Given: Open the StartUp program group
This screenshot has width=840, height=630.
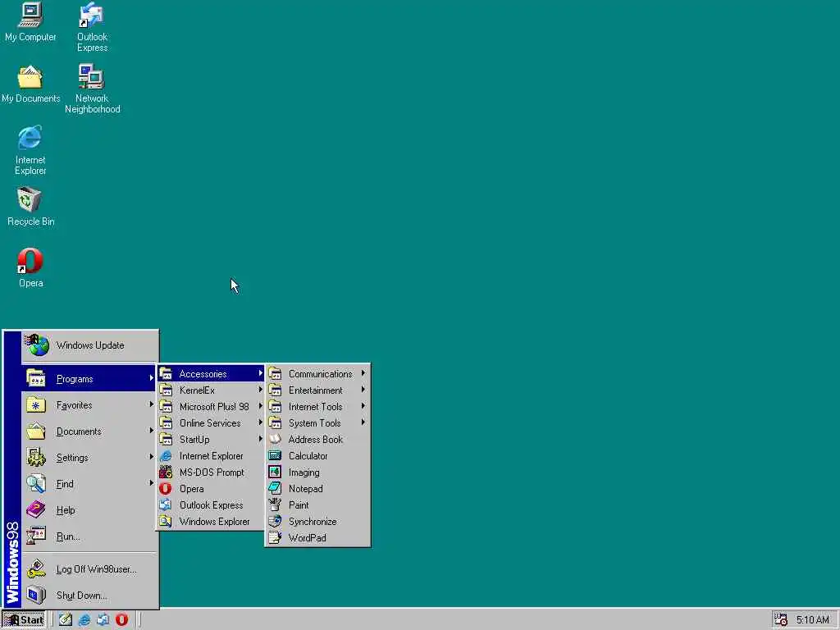Looking at the screenshot, I should coord(211,440).
